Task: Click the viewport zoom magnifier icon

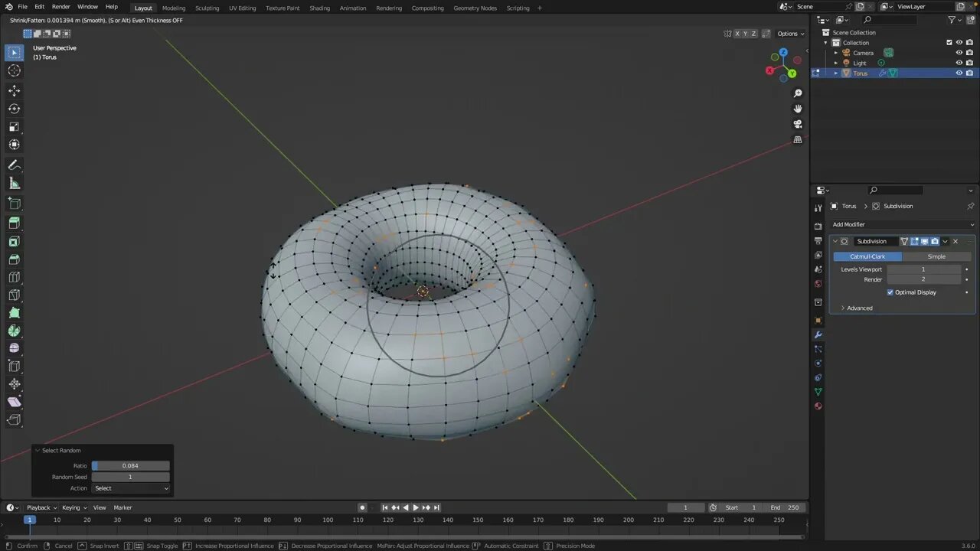Action: [x=798, y=93]
